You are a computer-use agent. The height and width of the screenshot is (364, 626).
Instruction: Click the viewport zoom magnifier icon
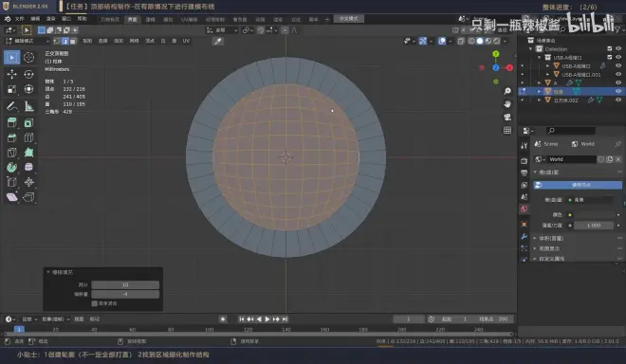(507, 91)
